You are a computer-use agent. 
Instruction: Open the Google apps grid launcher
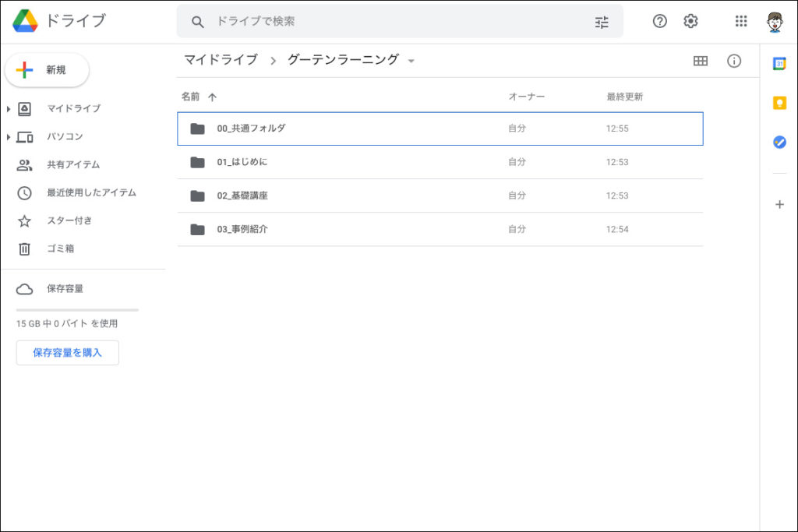pyautogui.click(x=741, y=22)
